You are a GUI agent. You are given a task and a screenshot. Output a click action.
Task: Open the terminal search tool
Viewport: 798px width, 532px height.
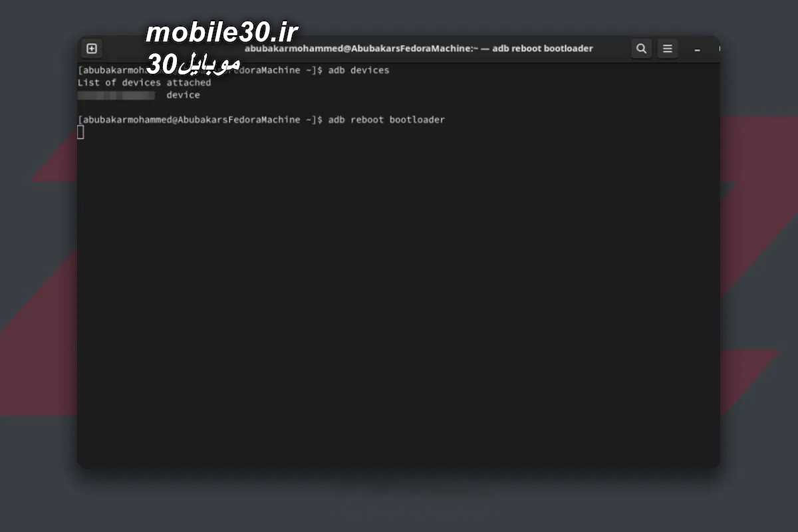coord(641,49)
